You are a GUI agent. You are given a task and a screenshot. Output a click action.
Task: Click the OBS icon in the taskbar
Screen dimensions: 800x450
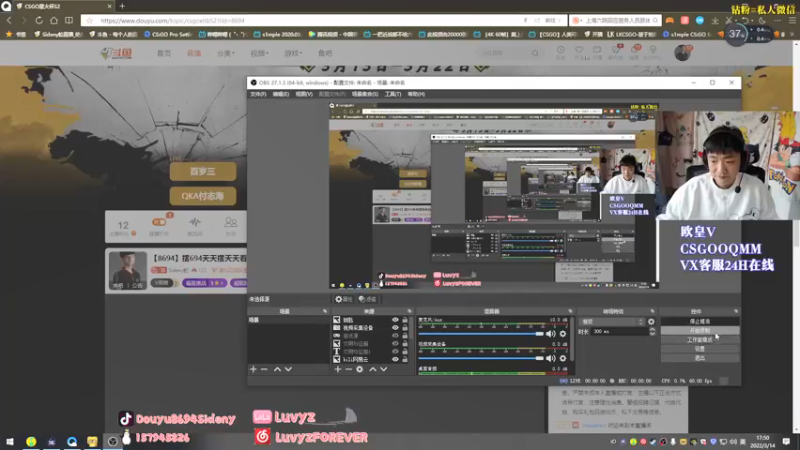[113, 441]
